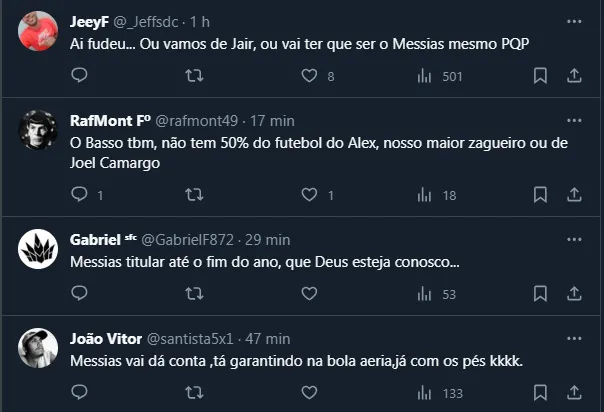The width and height of the screenshot is (604, 412).
Task: Click João Vitor's profile avatar
Action: click(x=37, y=346)
